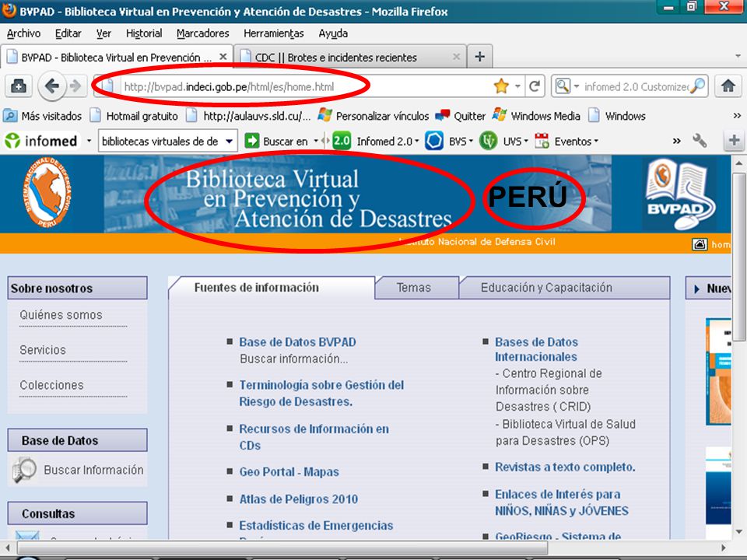Click the Sistema Nacional de Defensa Civil emblem
Viewport: 747px width, 560px height.
click(46, 192)
